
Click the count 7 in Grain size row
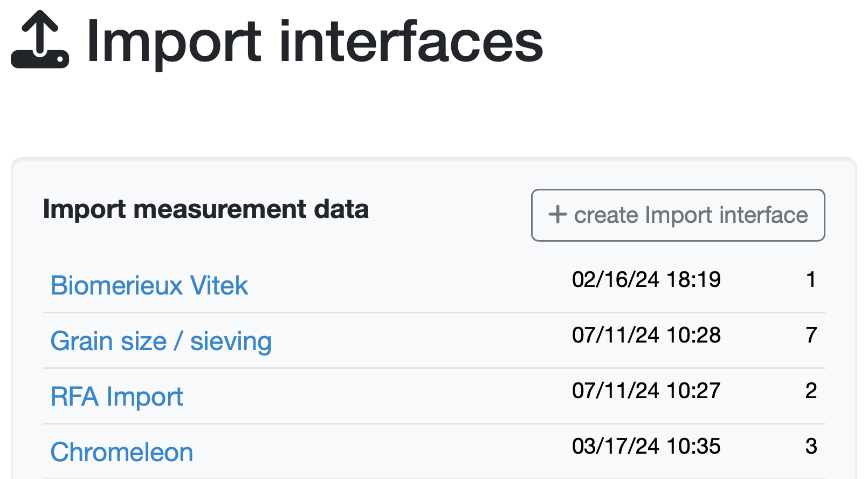[811, 335]
